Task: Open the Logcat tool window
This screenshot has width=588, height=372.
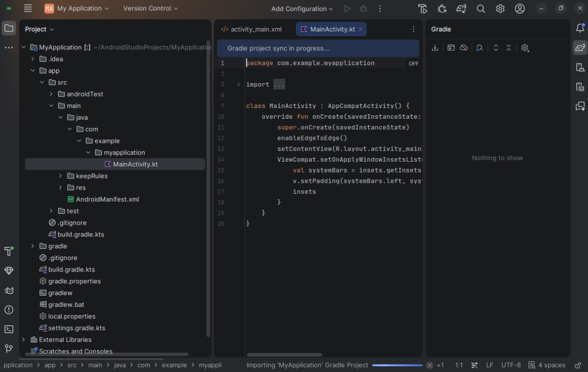Action: tap(9, 291)
